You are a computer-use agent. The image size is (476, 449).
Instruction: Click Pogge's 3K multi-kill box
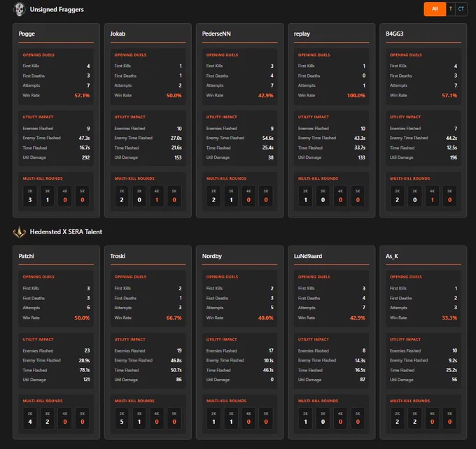(48, 196)
